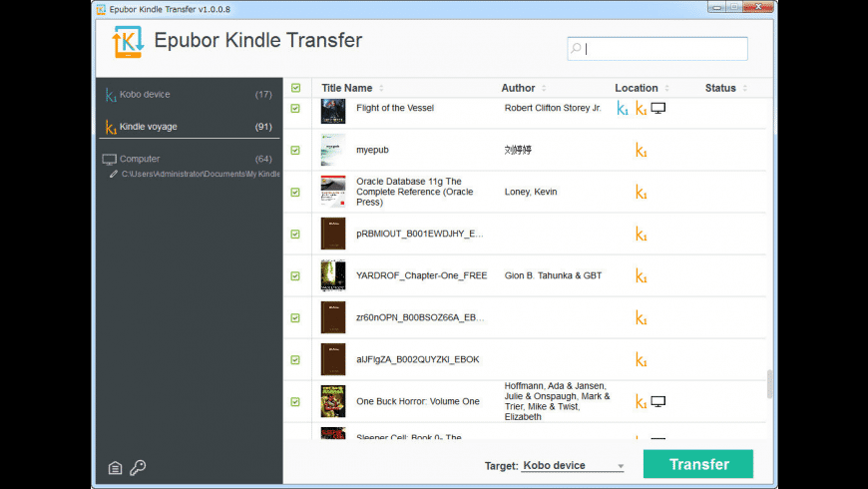Click alJFlgZA book cover thumbnail
The width and height of the screenshot is (868, 489).
333,359
